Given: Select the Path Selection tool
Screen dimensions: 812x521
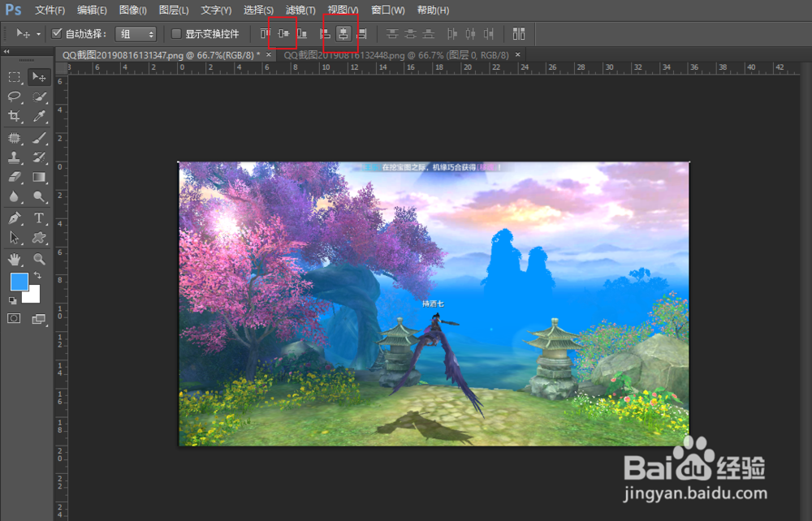Looking at the screenshot, I should (14, 238).
